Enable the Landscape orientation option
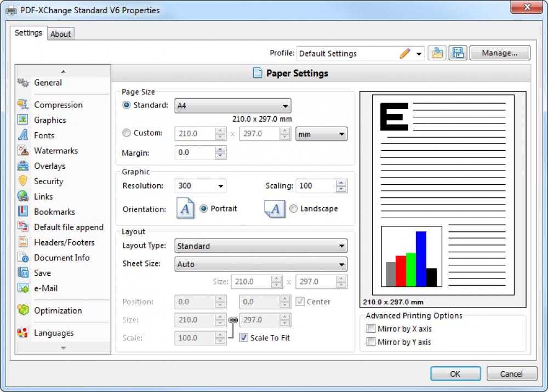The image size is (548, 392). pyautogui.click(x=294, y=208)
